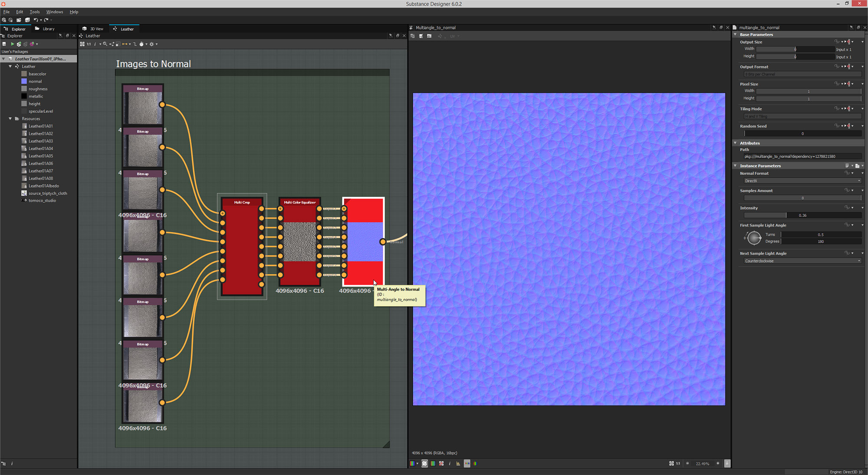Screen dimensions: 868x475
Task: Toggle transparency checkerboard in 2D view
Action: (x=424, y=463)
